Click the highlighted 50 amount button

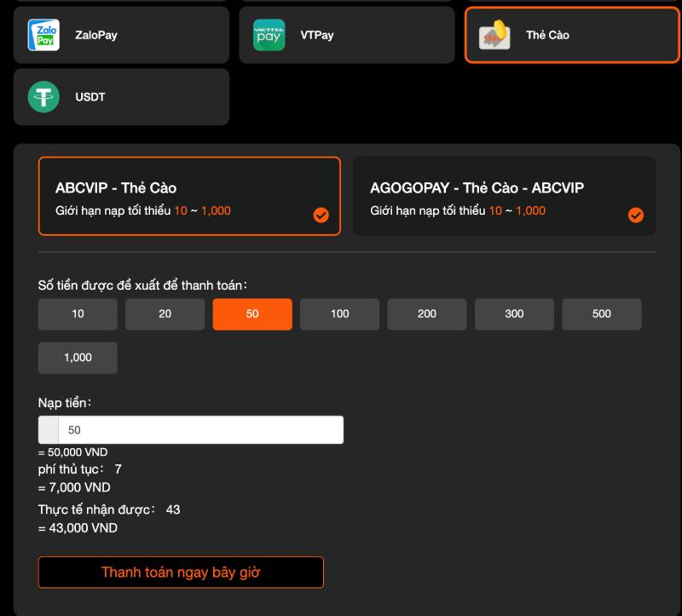pos(252,314)
